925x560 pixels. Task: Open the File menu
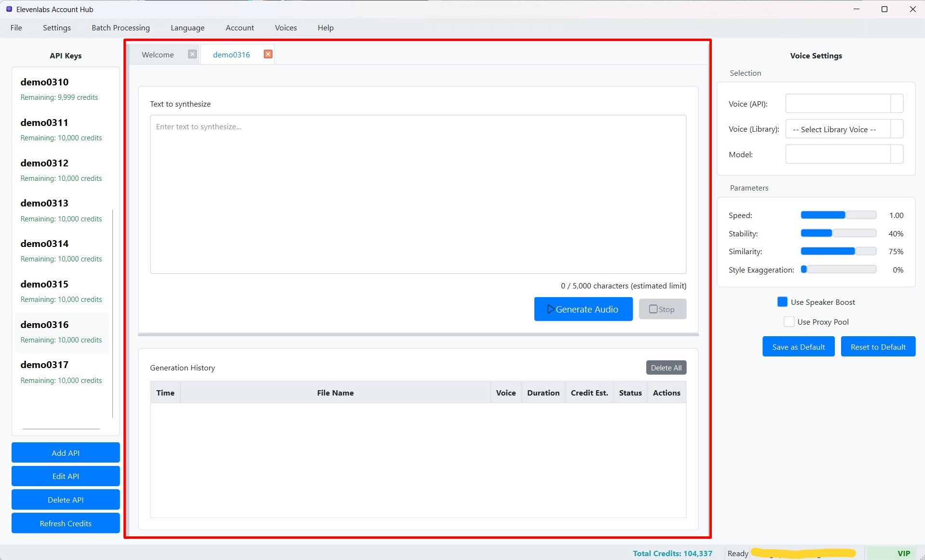[x=16, y=28]
